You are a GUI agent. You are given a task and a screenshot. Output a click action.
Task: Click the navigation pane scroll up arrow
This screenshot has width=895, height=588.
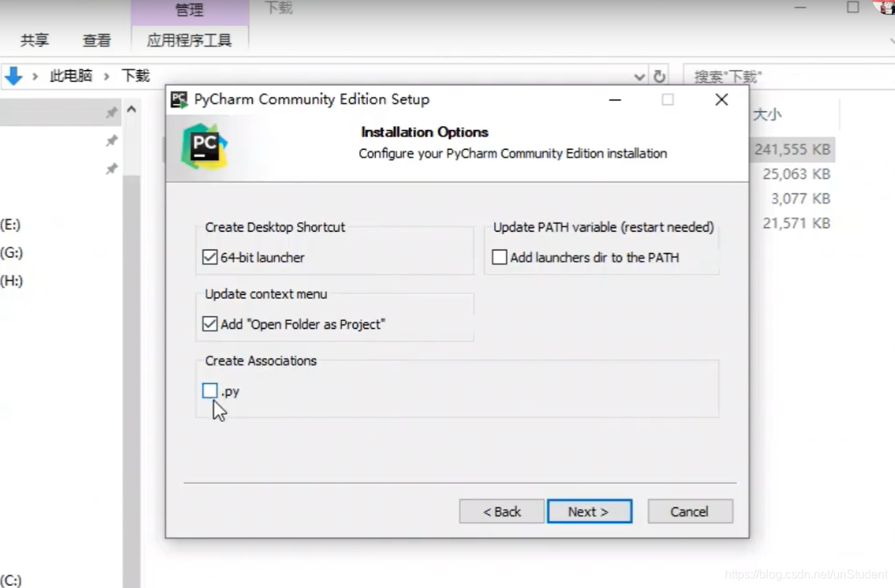131,109
